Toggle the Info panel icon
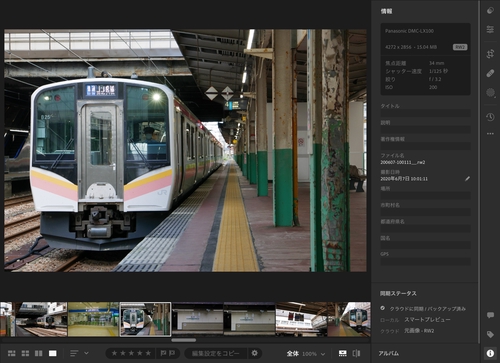This screenshot has height=363, width=500. tap(490, 353)
